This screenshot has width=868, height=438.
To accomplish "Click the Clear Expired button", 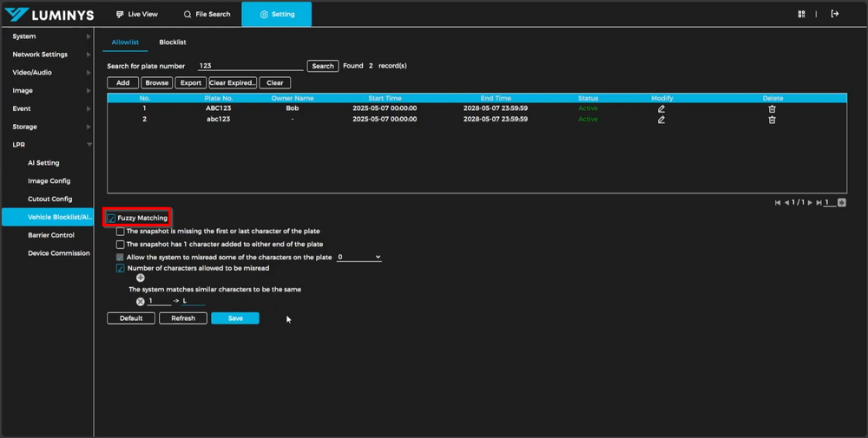I will pos(233,83).
